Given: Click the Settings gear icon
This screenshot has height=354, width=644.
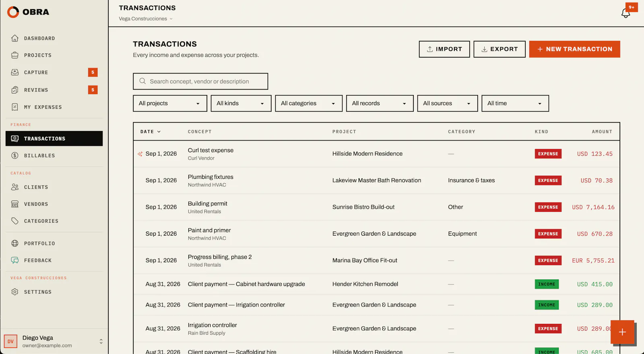Looking at the screenshot, I should (15, 292).
